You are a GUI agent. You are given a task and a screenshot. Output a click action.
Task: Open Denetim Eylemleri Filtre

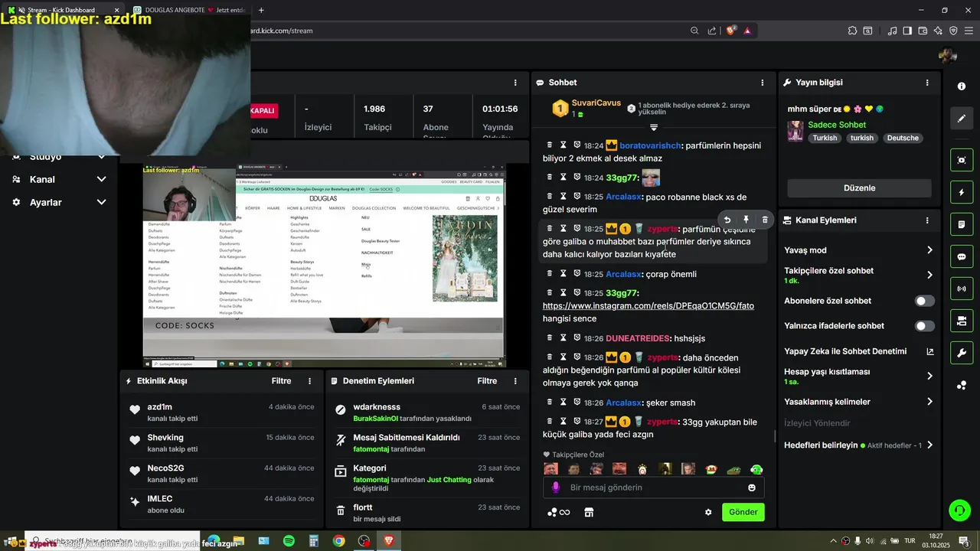[487, 381]
